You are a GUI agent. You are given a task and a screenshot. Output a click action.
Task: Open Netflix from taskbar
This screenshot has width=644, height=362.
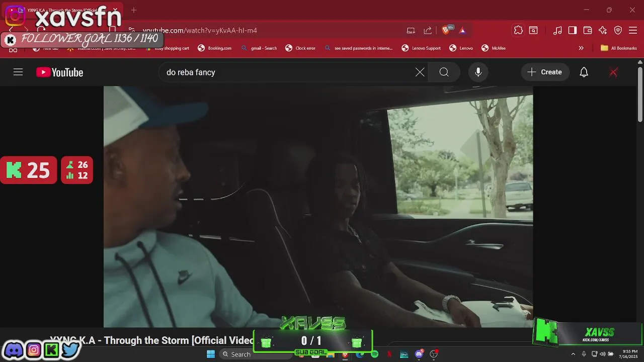click(389, 354)
